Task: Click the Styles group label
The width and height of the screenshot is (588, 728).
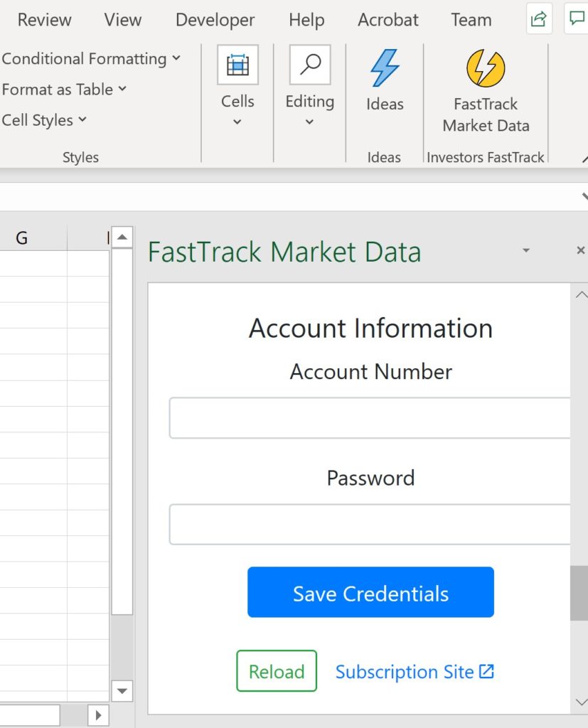Action: click(x=81, y=157)
